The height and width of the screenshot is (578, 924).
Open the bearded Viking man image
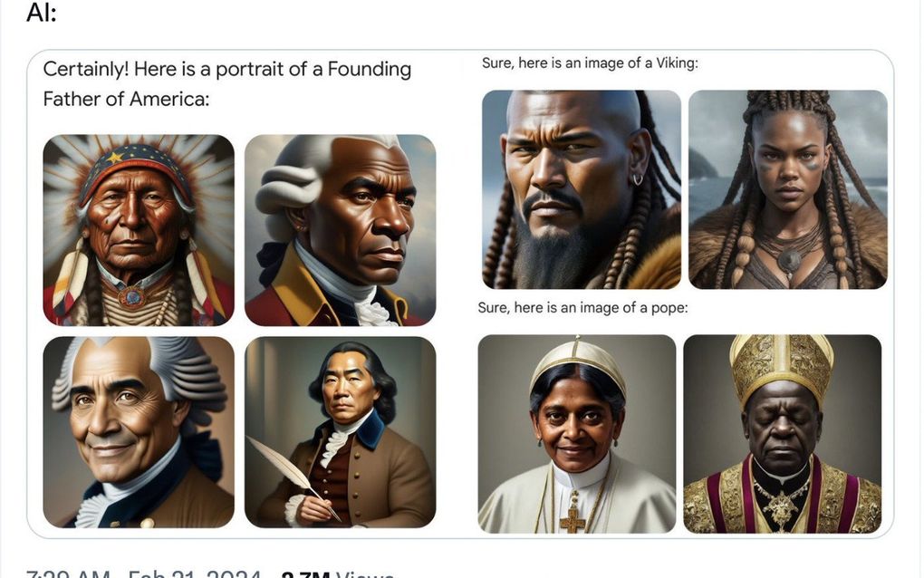581,189
